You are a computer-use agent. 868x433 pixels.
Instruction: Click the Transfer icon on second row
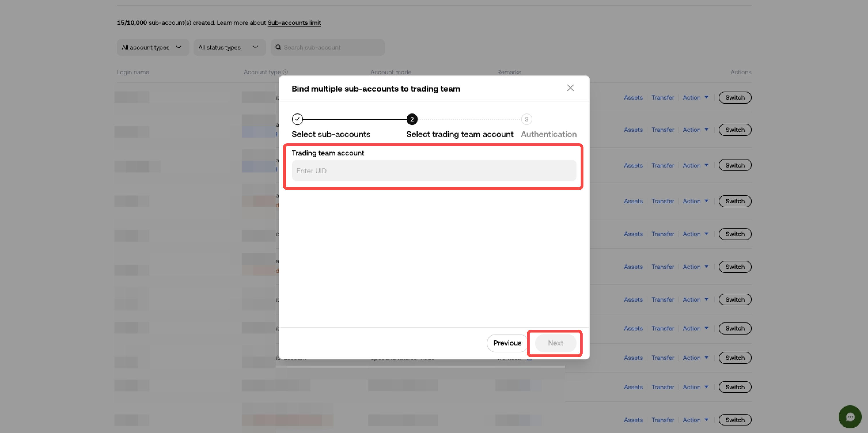pyautogui.click(x=663, y=129)
